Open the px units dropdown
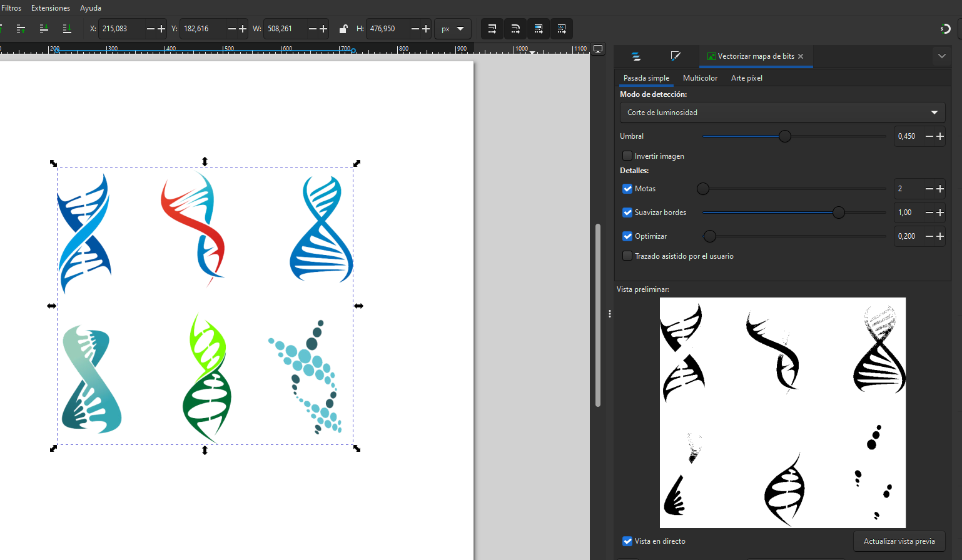Screen dimensions: 962x560 [453, 29]
